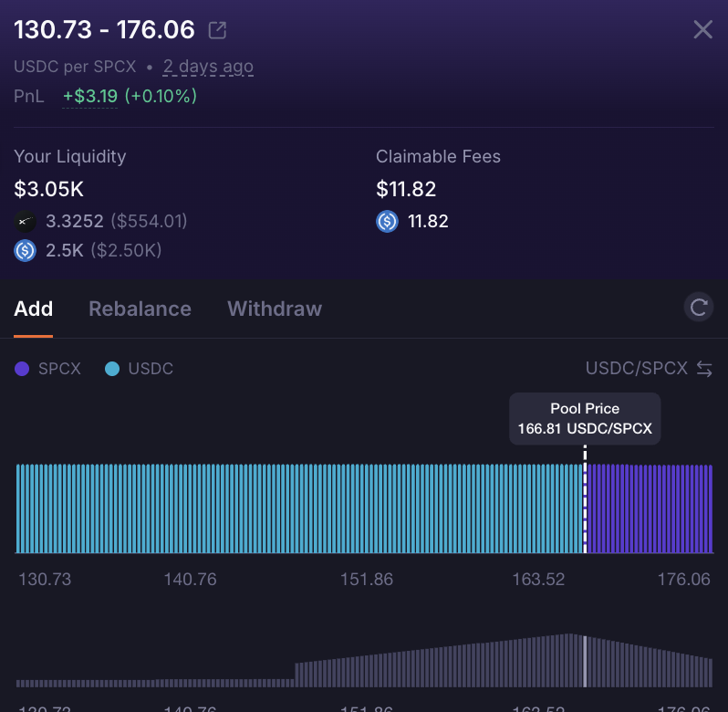
Task: Click the '2 days ago' timestamp
Action: click(x=208, y=67)
